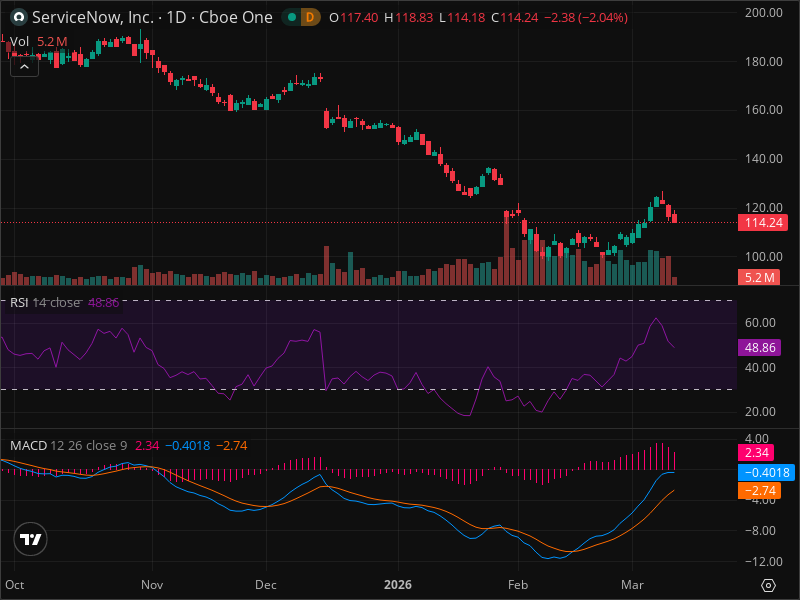Click the 20.00 RSI scale label

click(760, 412)
